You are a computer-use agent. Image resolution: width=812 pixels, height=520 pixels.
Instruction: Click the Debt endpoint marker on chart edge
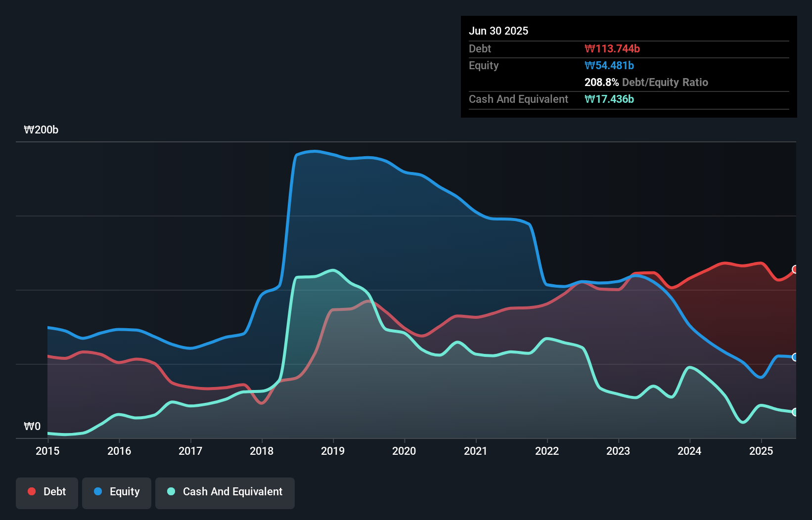click(795, 269)
